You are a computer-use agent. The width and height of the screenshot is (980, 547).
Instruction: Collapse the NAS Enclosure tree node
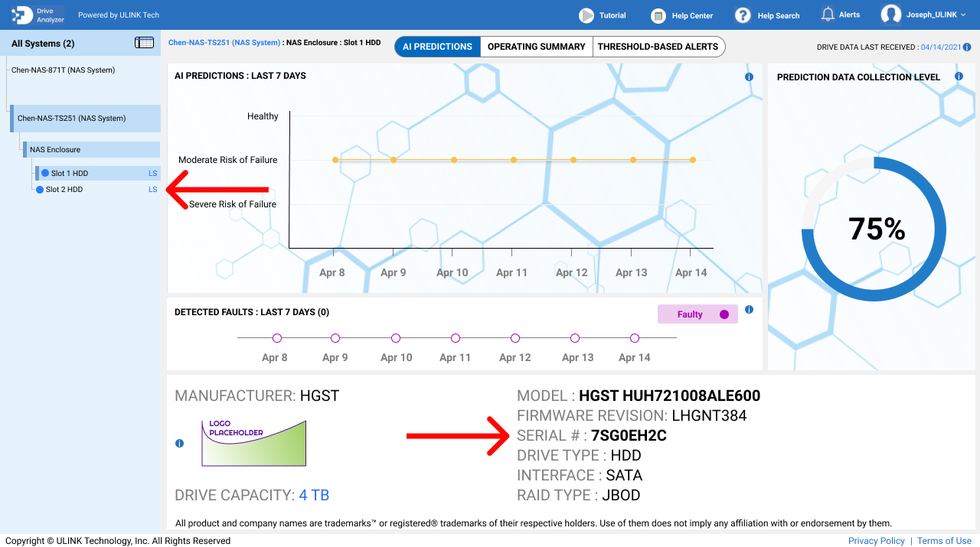(x=55, y=150)
